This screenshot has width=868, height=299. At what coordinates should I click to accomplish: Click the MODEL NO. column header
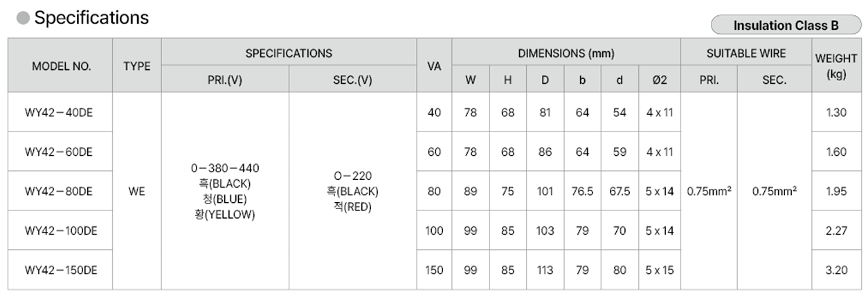(61, 66)
